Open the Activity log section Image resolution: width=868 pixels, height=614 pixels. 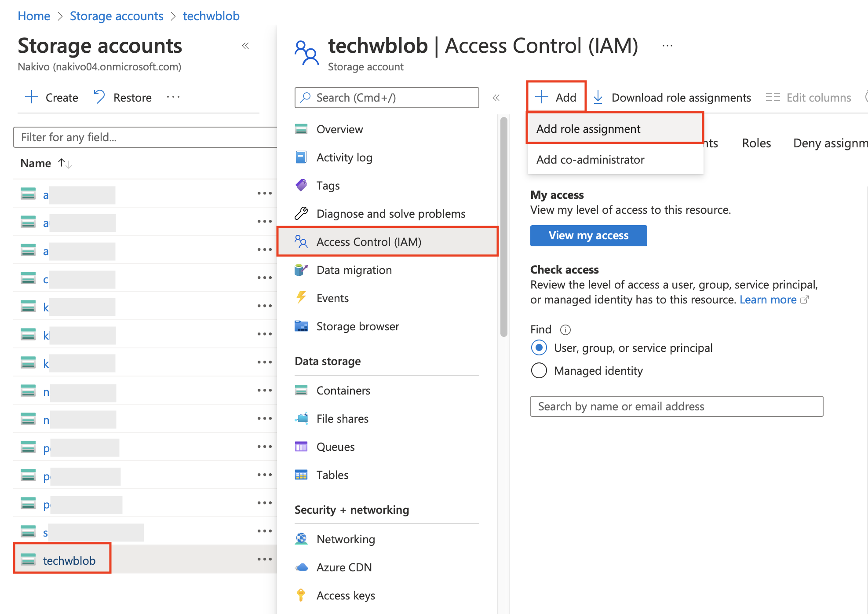344,157
